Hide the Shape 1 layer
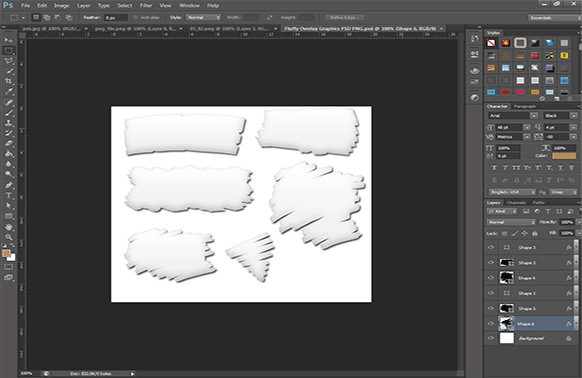This screenshot has width=582, height=378. pos(491,293)
